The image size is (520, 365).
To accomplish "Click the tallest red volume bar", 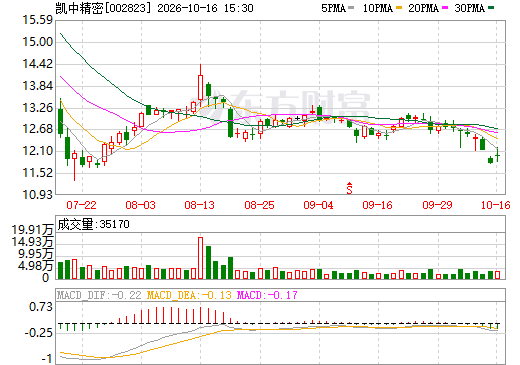I will pyautogui.click(x=200, y=258).
